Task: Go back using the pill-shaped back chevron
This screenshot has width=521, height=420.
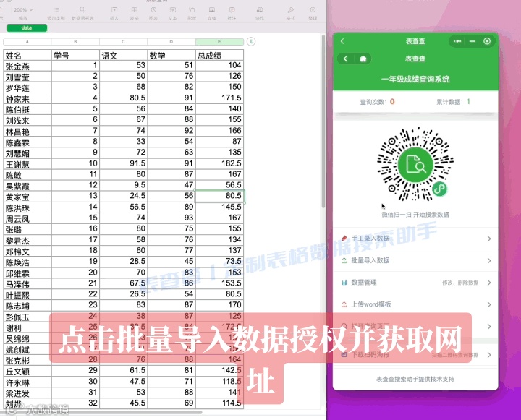Action: (346, 59)
